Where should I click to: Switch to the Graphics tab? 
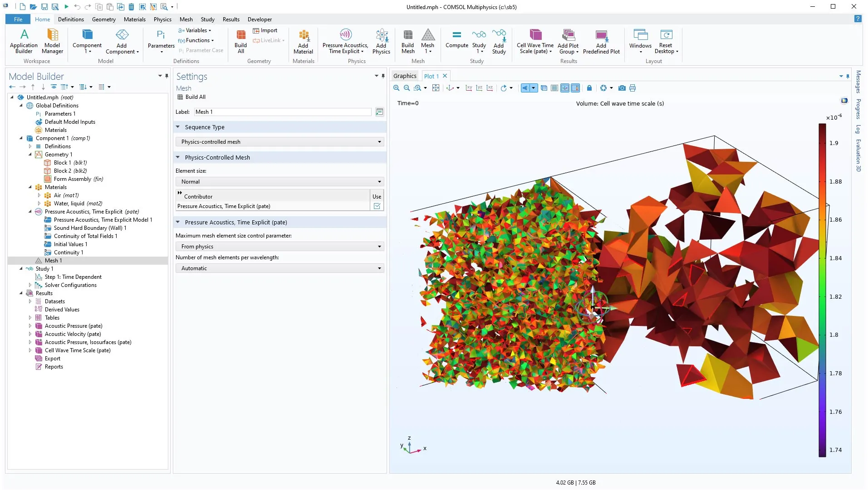click(404, 76)
